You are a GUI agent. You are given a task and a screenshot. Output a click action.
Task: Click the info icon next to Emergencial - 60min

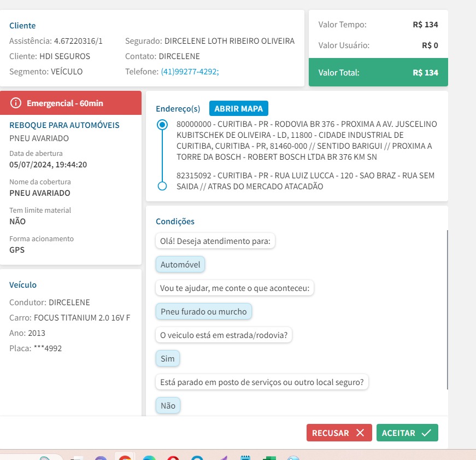[x=16, y=103]
